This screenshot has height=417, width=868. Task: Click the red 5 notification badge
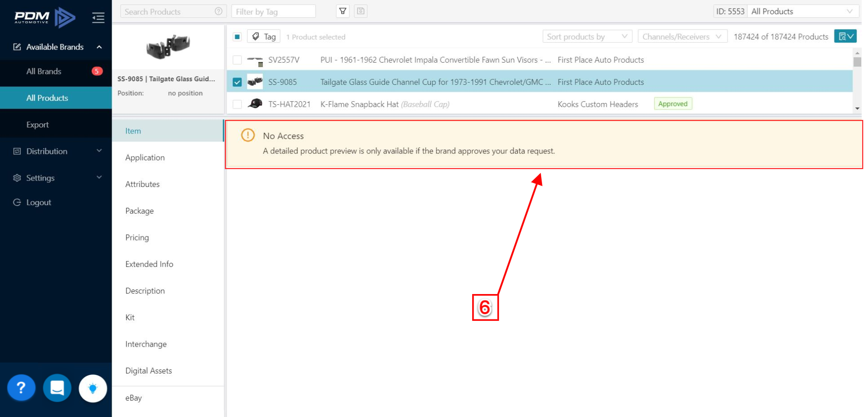click(97, 71)
